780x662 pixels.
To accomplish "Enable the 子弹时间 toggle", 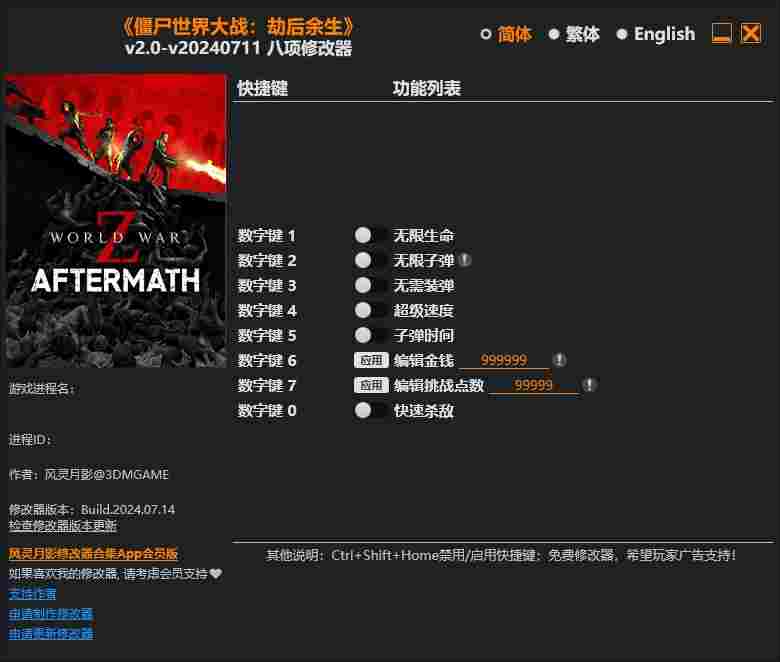I will pos(371,335).
